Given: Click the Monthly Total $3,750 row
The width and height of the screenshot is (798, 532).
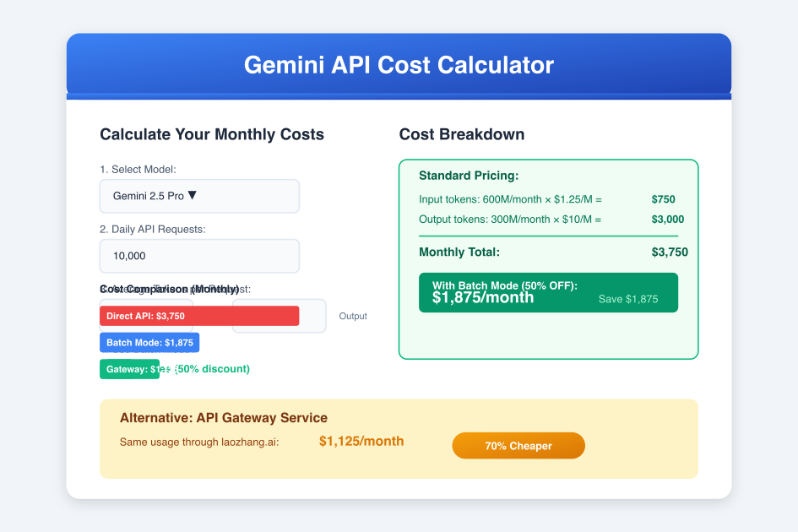Looking at the screenshot, I should 548,251.
